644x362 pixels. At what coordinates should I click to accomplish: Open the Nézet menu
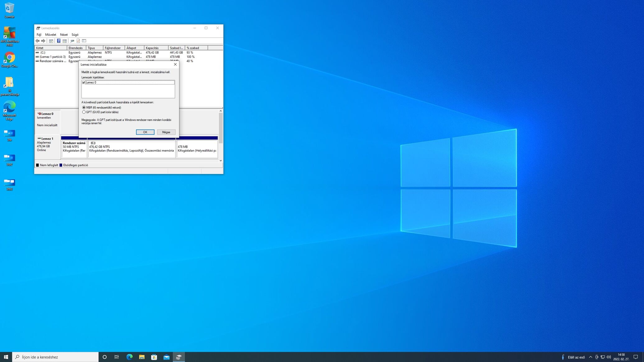(x=64, y=35)
